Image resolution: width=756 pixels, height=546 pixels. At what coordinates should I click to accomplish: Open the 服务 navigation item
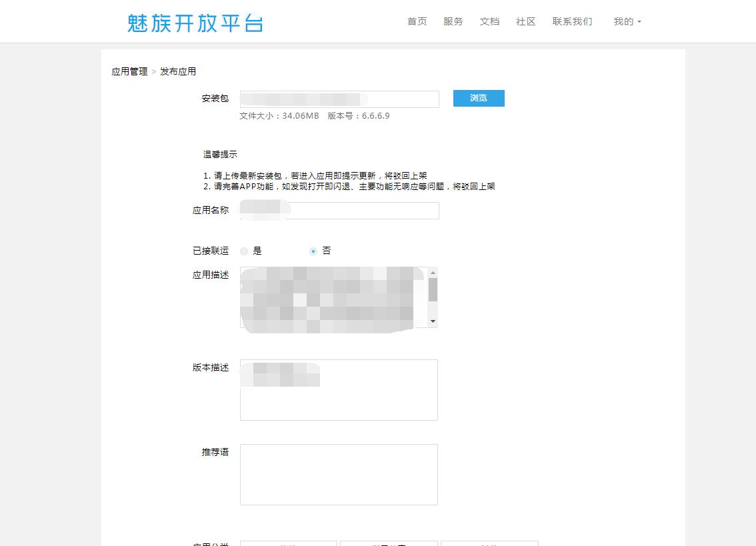coord(453,22)
